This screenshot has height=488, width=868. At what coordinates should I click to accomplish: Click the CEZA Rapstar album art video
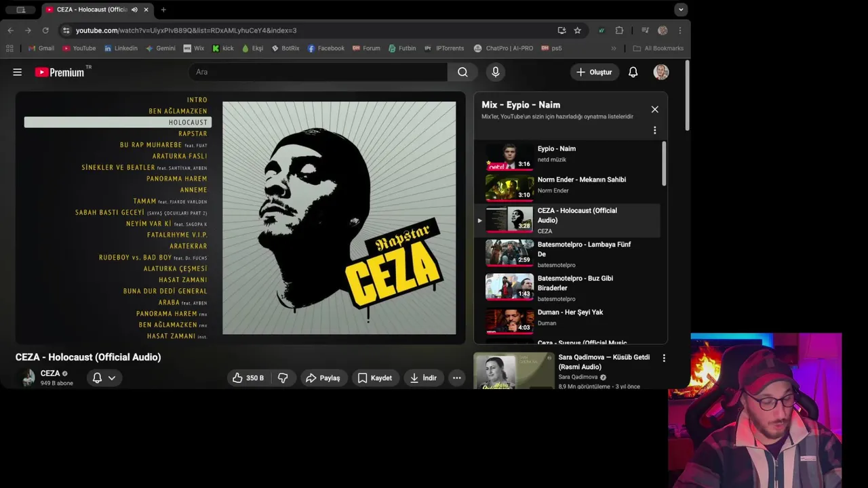[x=339, y=218]
